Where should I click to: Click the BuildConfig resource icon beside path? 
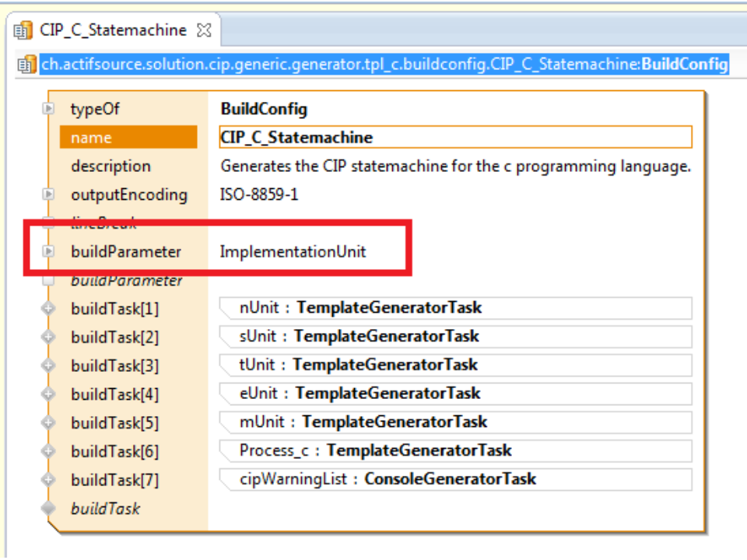[x=27, y=65]
